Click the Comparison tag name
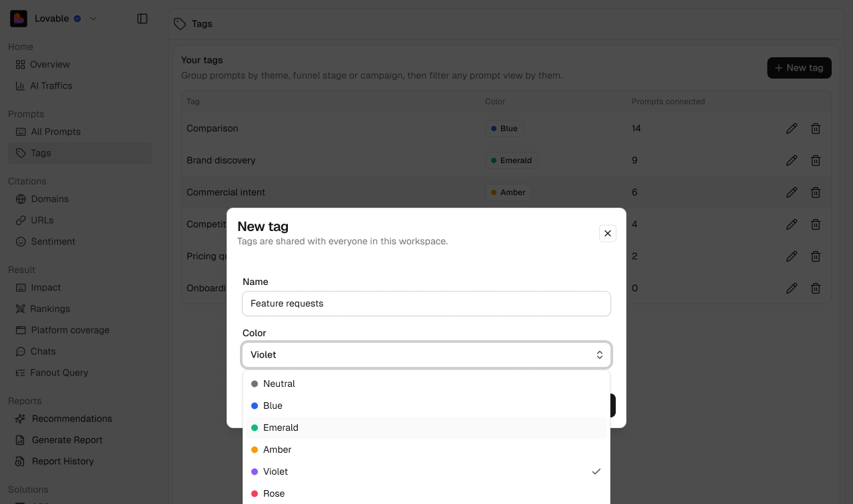Screen dimensions: 853x504 tap(213, 128)
